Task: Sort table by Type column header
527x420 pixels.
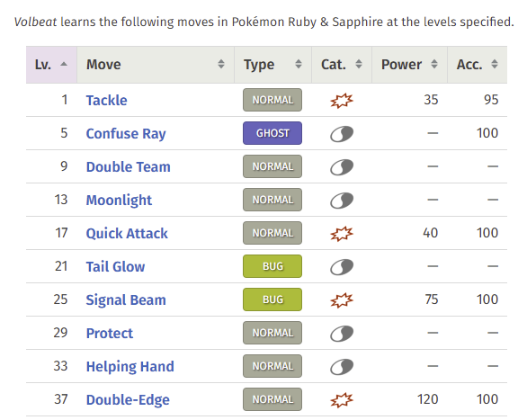Action: (272, 65)
